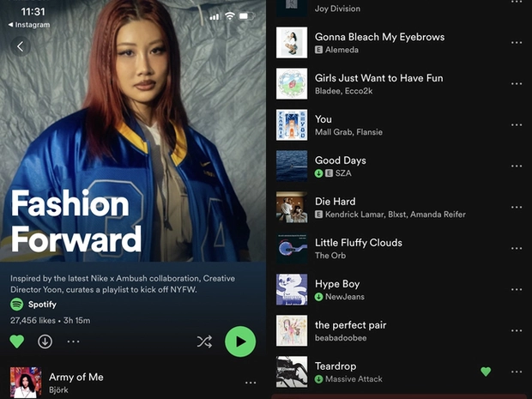The image size is (532, 399).
Task: Open Gonna Bleach My Eyebrows cover art
Action: [x=292, y=42]
